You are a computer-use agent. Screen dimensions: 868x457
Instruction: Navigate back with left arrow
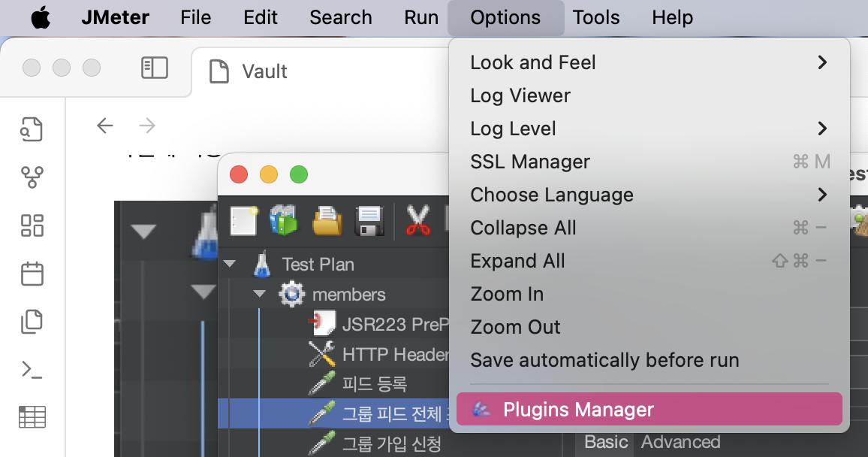(104, 126)
